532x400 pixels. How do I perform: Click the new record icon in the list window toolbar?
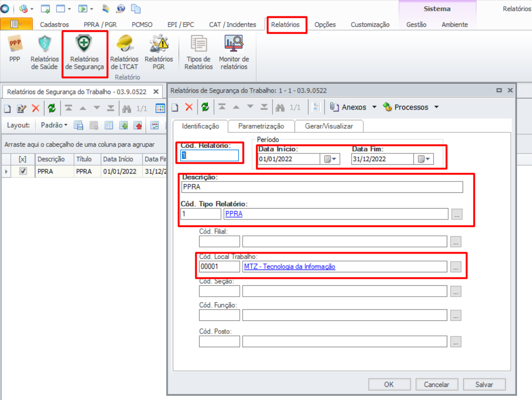tap(7, 109)
